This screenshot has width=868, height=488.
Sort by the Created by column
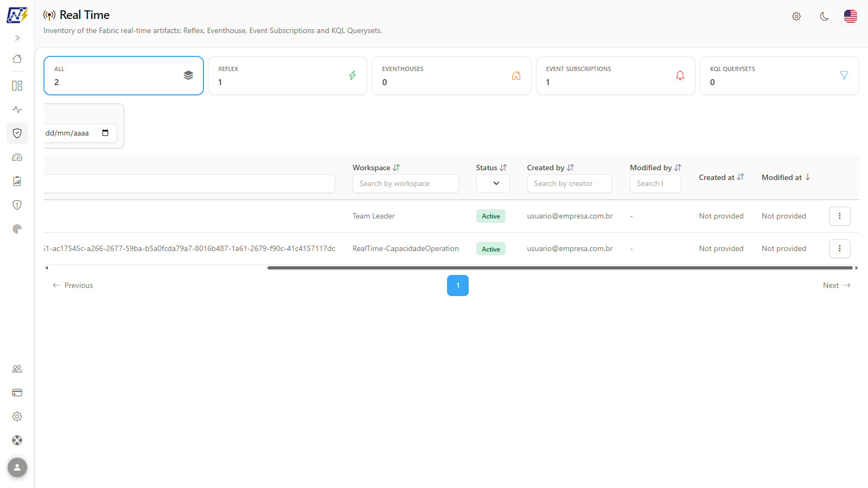551,168
